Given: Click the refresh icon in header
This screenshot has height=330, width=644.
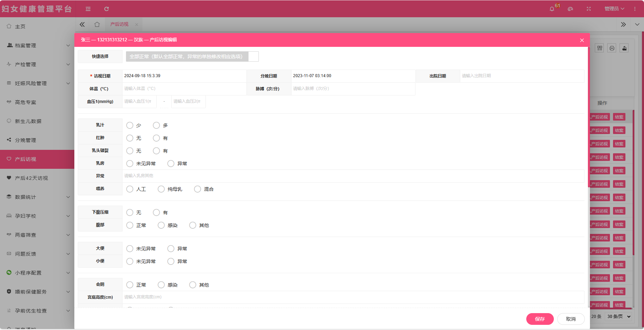Looking at the screenshot, I should pos(106,9).
